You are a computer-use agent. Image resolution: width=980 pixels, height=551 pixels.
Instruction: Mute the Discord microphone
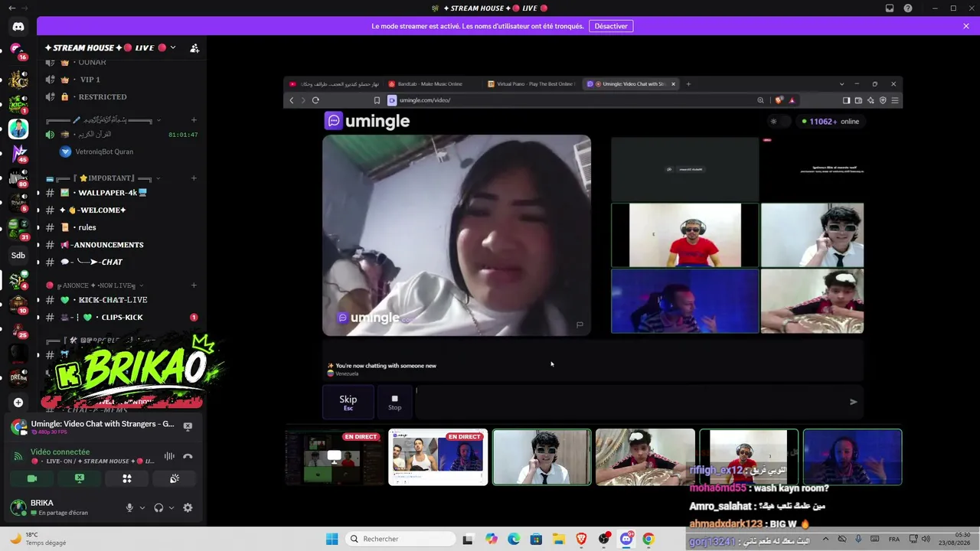[x=129, y=507]
